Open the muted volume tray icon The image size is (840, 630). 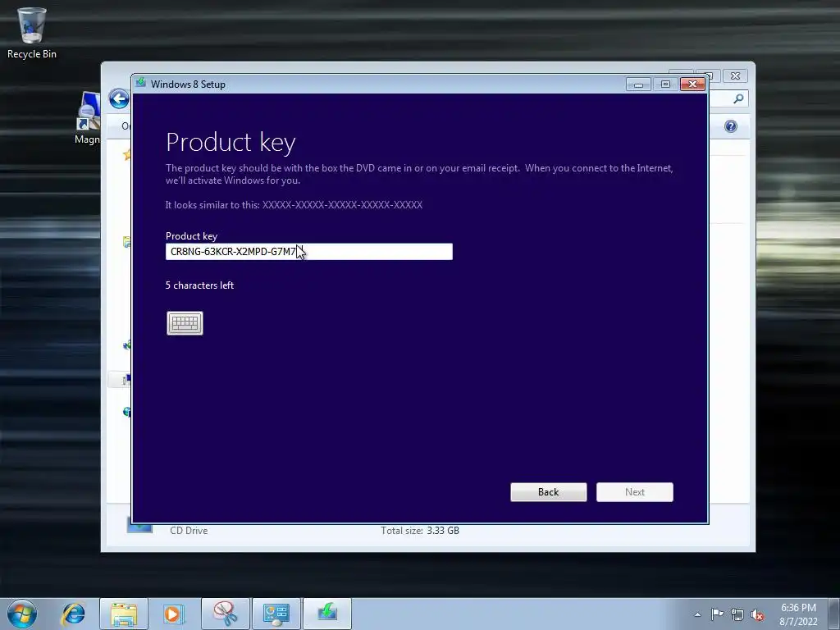tap(757, 614)
